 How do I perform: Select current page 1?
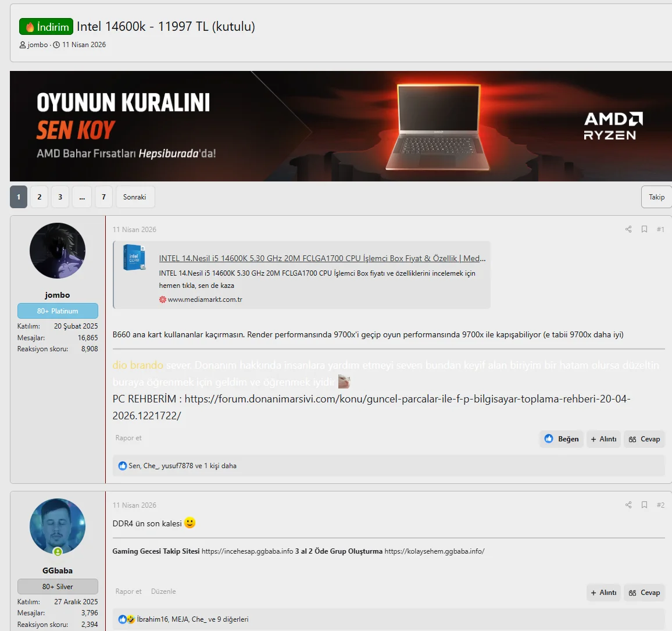(x=19, y=197)
